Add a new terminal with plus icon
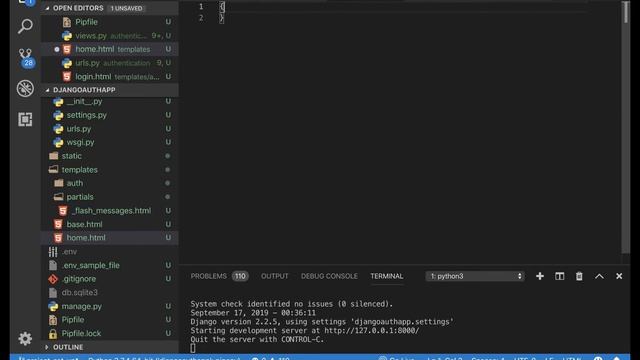Viewport: 640px width, 360px height. pos(540,276)
